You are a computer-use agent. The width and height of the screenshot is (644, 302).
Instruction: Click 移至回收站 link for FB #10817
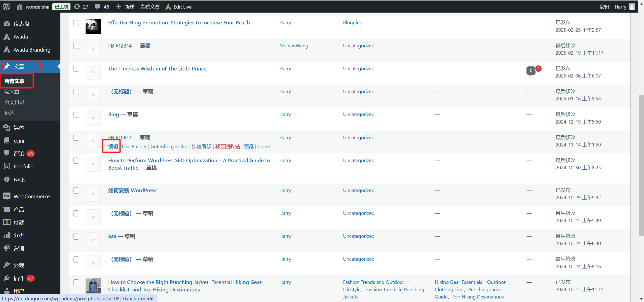click(x=228, y=146)
